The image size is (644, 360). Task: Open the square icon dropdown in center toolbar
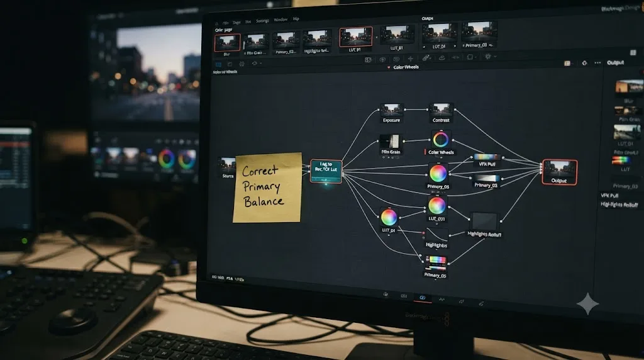coord(471,57)
